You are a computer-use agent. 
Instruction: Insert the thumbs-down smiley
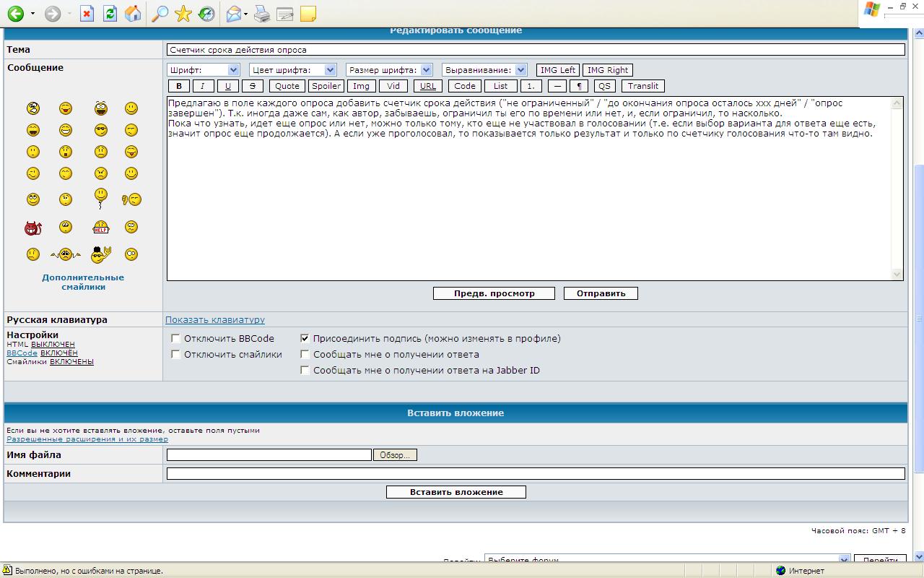(x=131, y=199)
